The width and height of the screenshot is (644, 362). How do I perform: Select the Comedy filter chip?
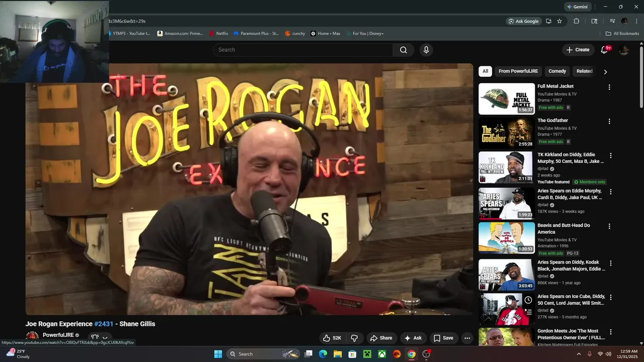557,71
